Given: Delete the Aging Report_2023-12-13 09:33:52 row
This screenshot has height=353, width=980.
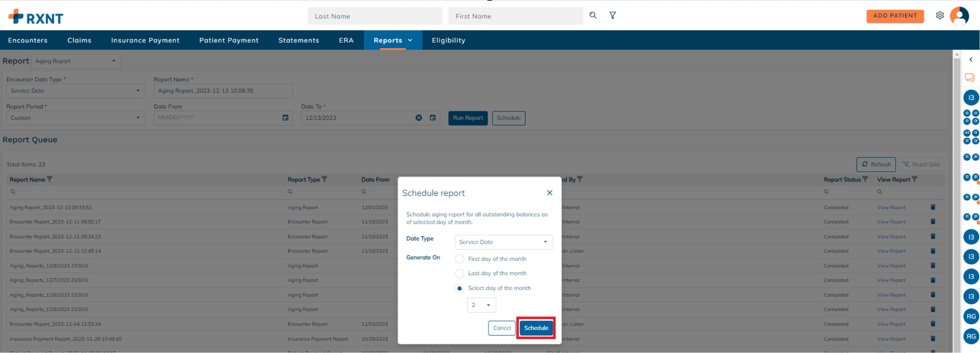Looking at the screenshot, I should [x=932, y=207].
